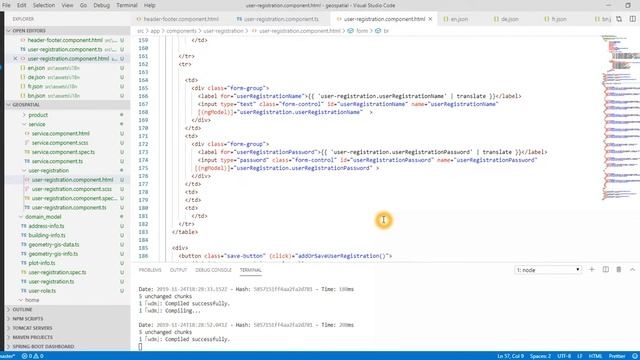The width and height of the screenshot is (640, 360).
Task: Expand the product folder
Action: pos(38,115)
